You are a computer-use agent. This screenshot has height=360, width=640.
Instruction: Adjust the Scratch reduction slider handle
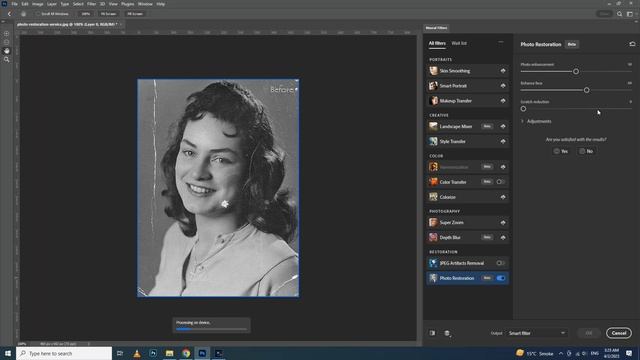click(x=523, y=109)
